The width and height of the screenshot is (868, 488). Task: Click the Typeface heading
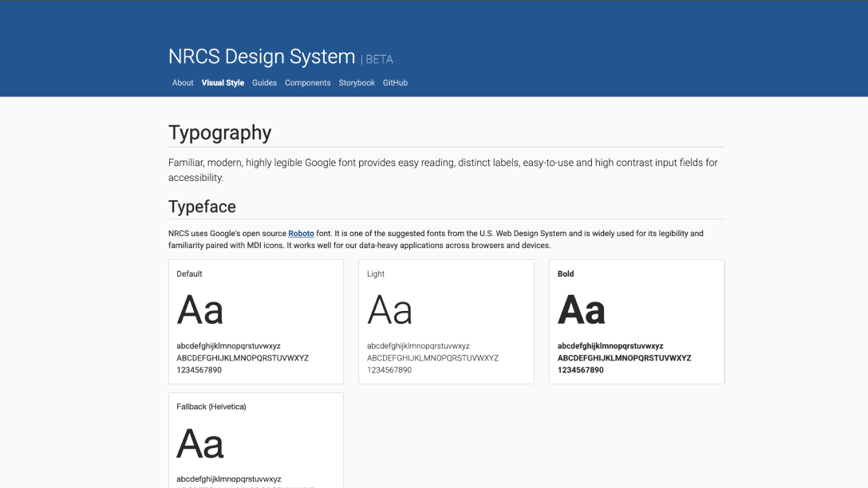point(202,207)
